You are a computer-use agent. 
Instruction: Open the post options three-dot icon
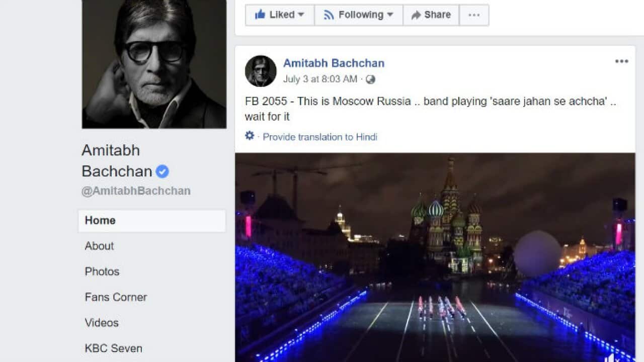coord(621,61)
